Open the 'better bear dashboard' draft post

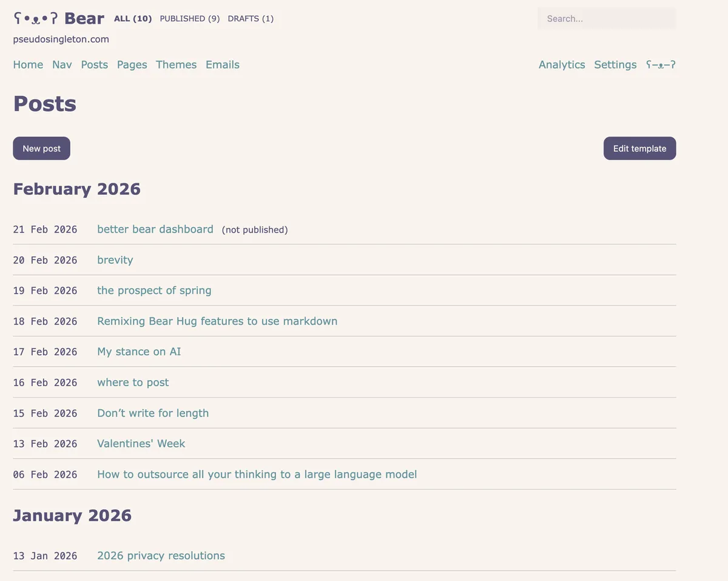pyautogui.click(x=155, y=229)
